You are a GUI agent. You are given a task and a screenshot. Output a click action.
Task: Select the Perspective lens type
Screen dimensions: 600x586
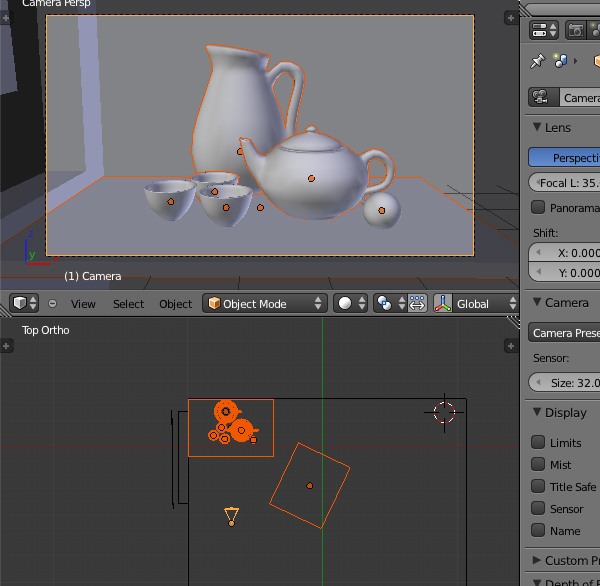coord(564,157)
